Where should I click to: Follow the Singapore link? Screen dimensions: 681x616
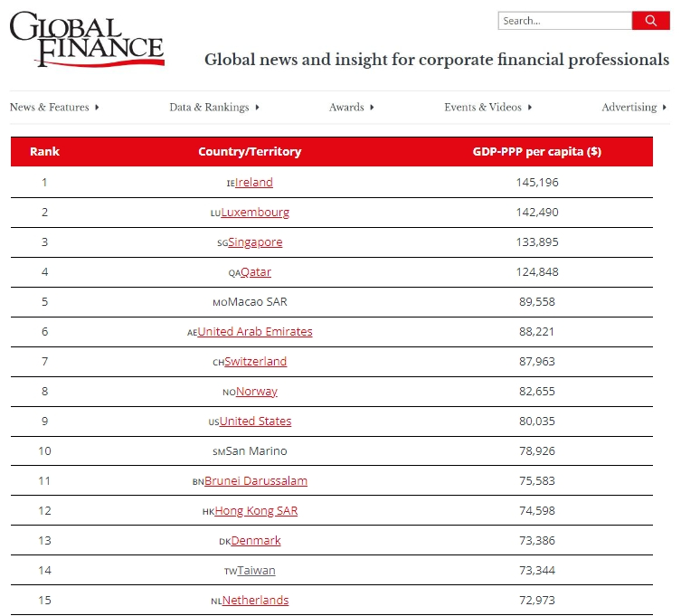[x=255, y=242]
